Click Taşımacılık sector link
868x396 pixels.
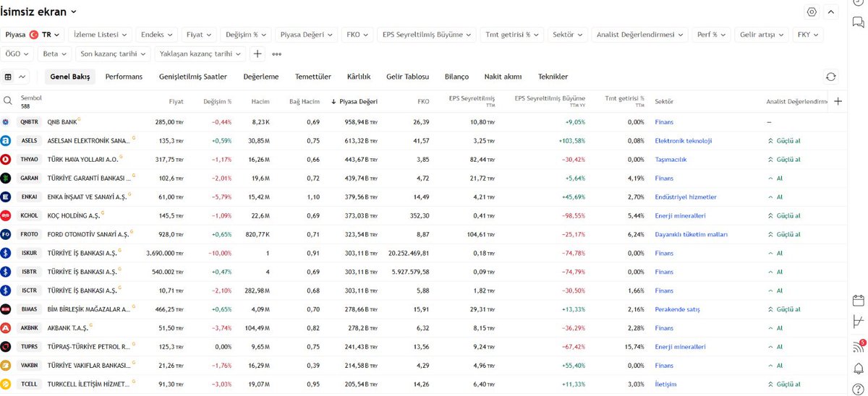tap(671, 160)
